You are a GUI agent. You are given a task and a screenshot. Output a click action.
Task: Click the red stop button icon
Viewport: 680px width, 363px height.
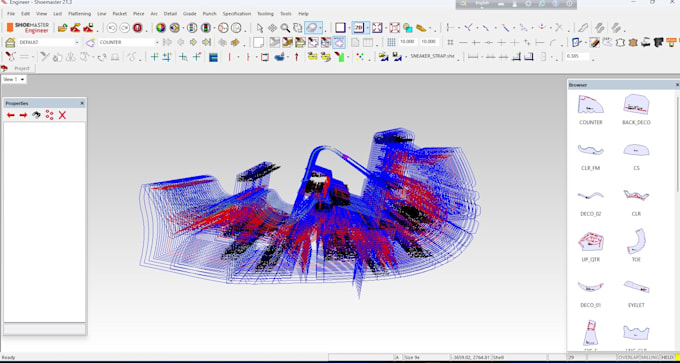[x=138, y=28]
